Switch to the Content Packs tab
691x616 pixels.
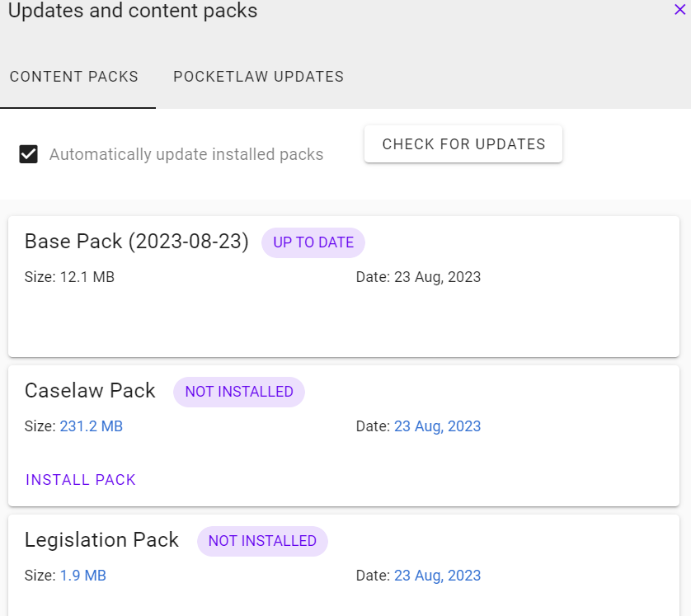74,77
